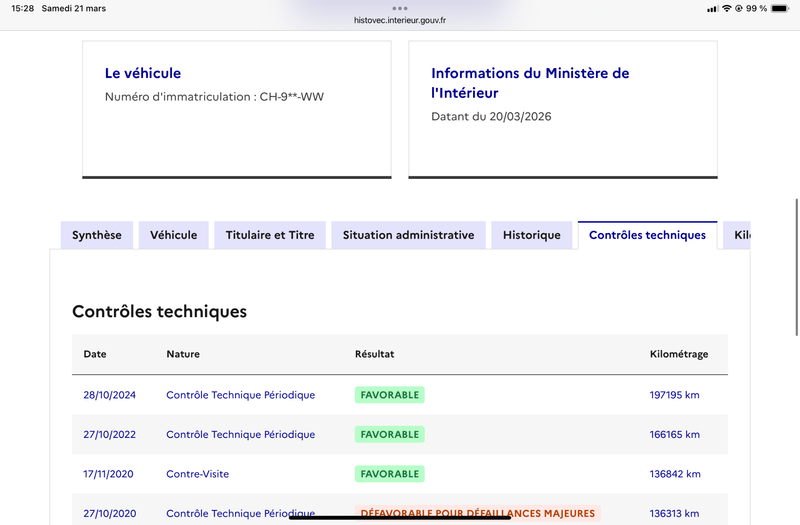
Task: Open the Véhicule tab
Action: coord(173,235)
